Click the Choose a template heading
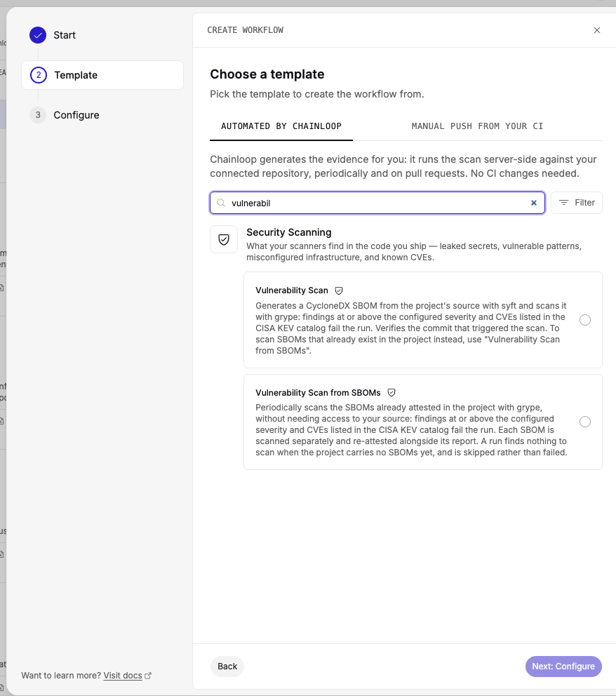The width and height of the screenshot is (616, 696). click(267, 74)
